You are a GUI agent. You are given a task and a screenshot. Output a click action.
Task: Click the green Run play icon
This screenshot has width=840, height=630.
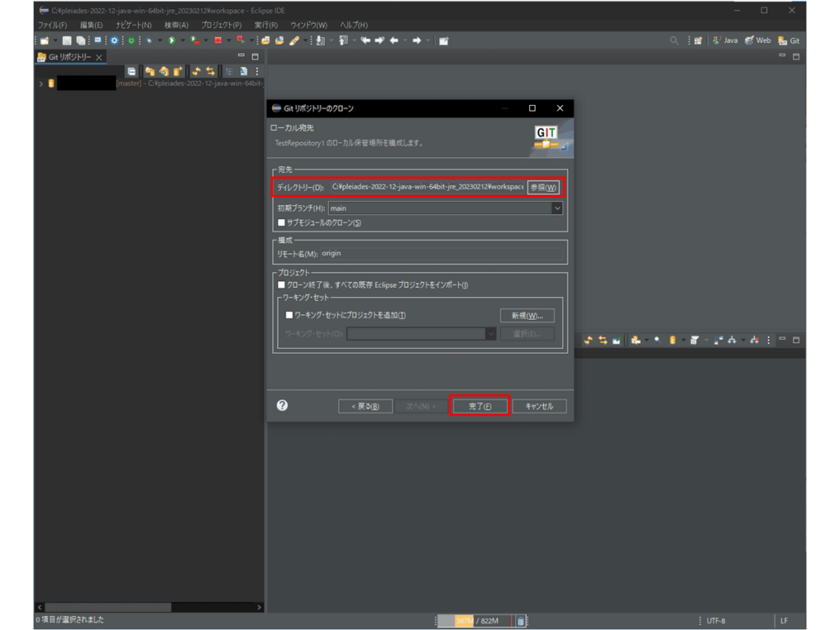[171, 41]
